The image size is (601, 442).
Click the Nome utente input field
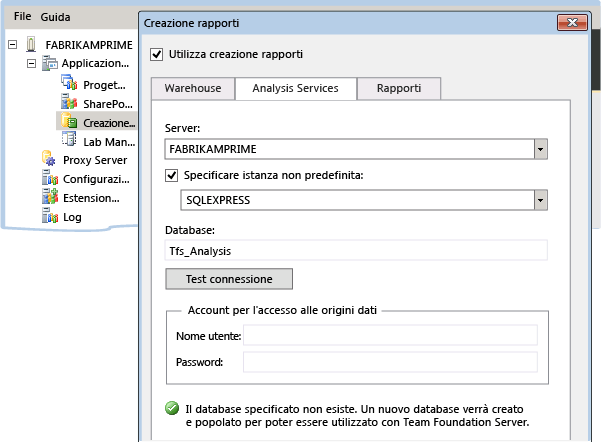tap(390, 335)
